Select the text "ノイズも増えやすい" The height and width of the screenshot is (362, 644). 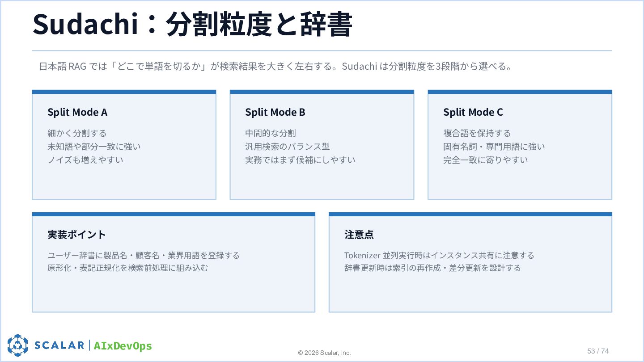point(85,160)
